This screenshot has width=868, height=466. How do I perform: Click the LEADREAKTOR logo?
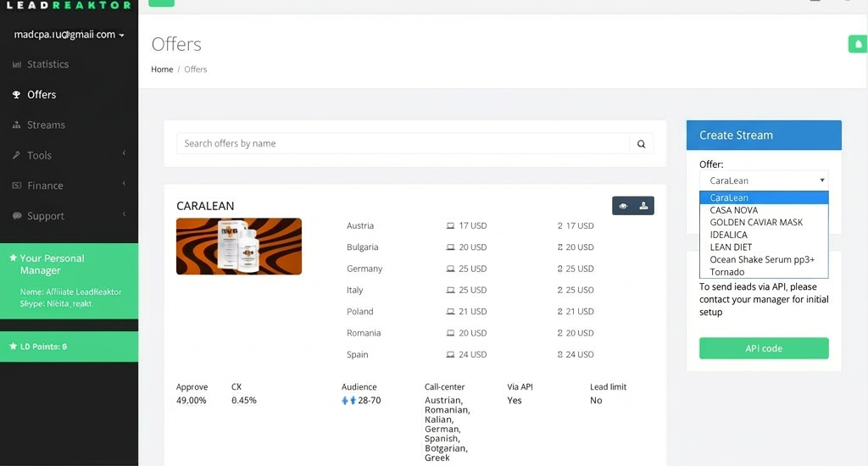click(69, 6)
